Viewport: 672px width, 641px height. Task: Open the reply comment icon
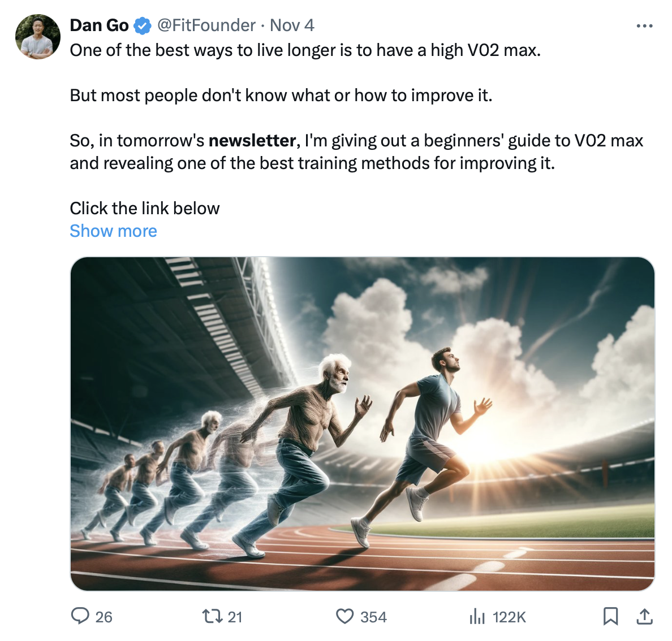pyautogui.click(x=80, y=616)
